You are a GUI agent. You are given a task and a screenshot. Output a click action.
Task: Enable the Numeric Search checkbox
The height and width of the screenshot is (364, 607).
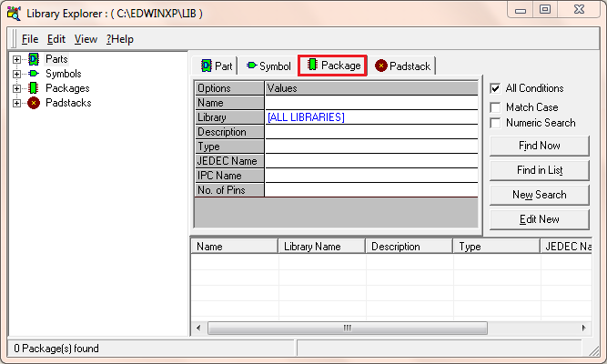click(x=495, y=123)
